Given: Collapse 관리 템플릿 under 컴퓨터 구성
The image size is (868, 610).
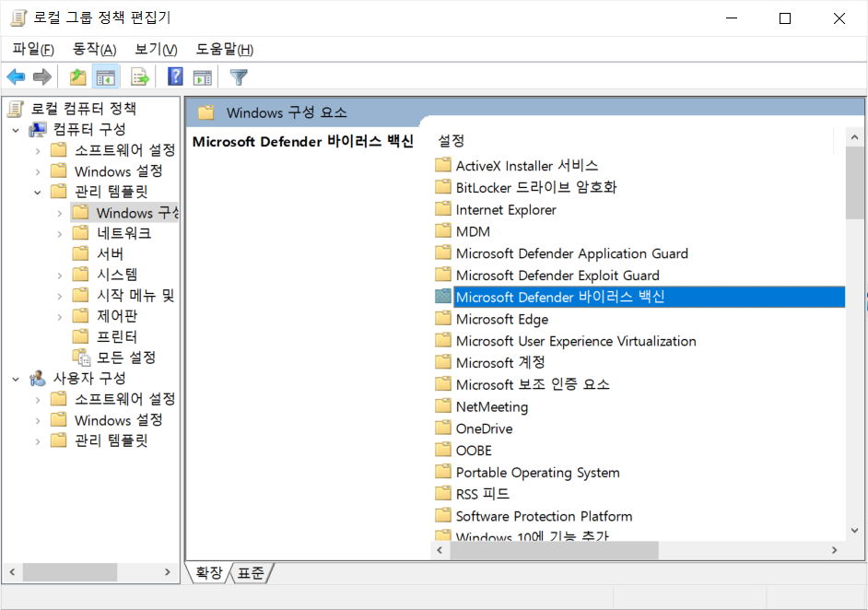Looking at the screenshot, I should [x=38, y=192].
